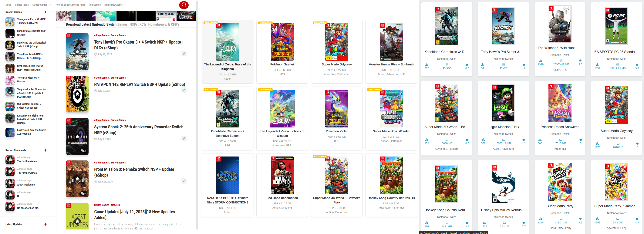644x234 pixels.
Task: Click the edit pencil on System Shock 2 post
Action: tap(184, 138)
